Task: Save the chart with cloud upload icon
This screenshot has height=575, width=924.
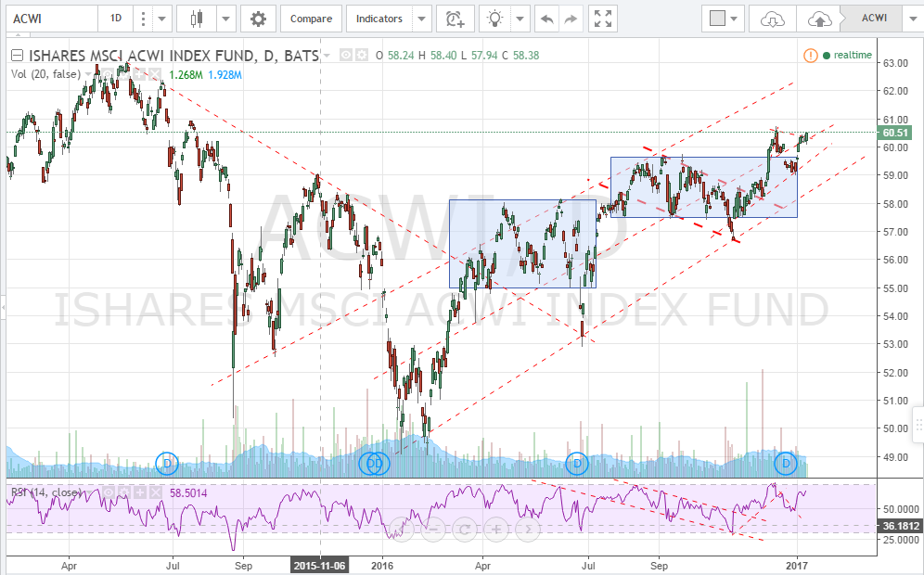Action: tap(819, 19)
